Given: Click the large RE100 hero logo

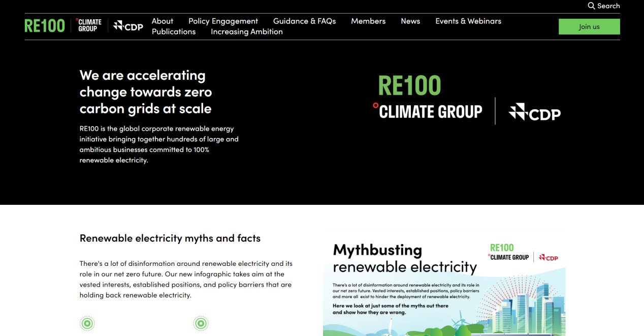Looking at the screenshot, I should click(409, 86).
